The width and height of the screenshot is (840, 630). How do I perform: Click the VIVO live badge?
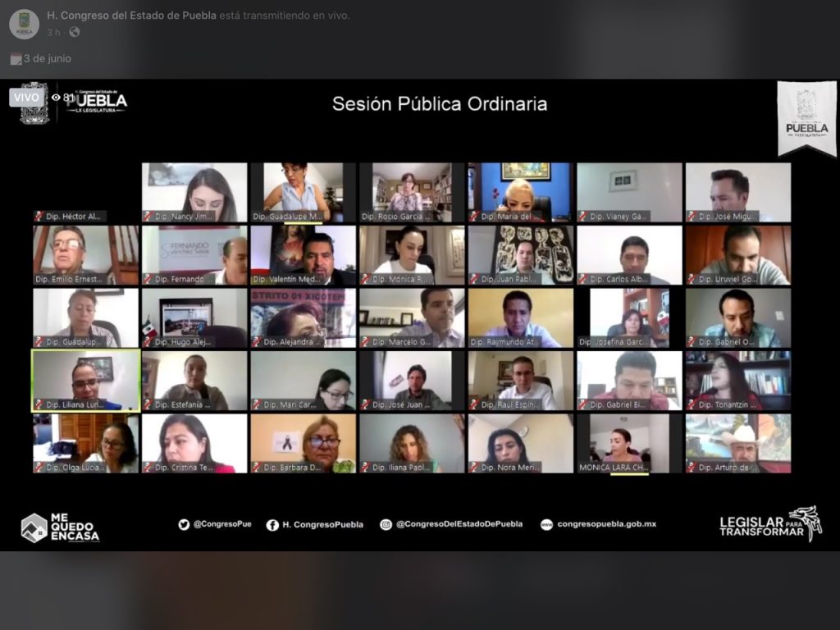(x=27, y=97)
